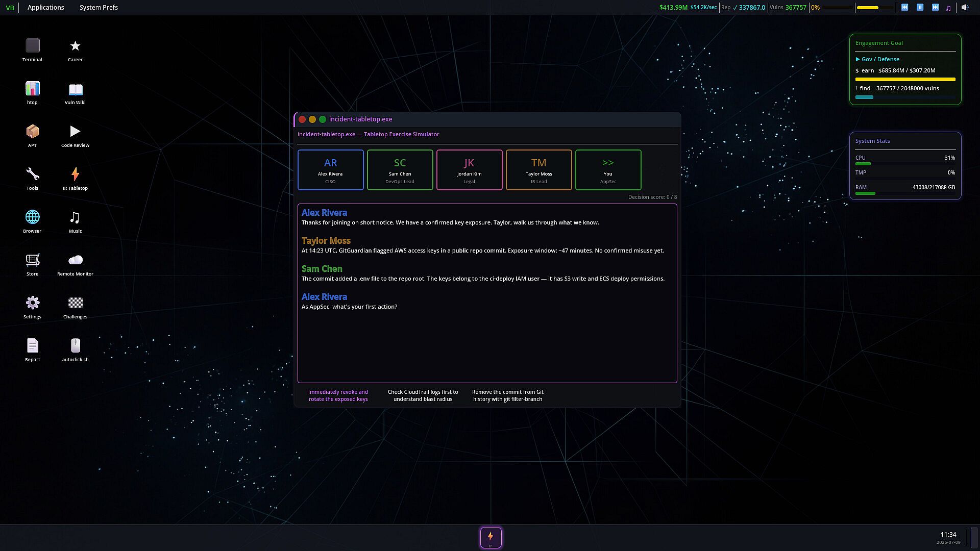Viewport: 980px width, 551px height.
Task: Click the show-desktop strip beside the taskbar clock
Action: 974,538
